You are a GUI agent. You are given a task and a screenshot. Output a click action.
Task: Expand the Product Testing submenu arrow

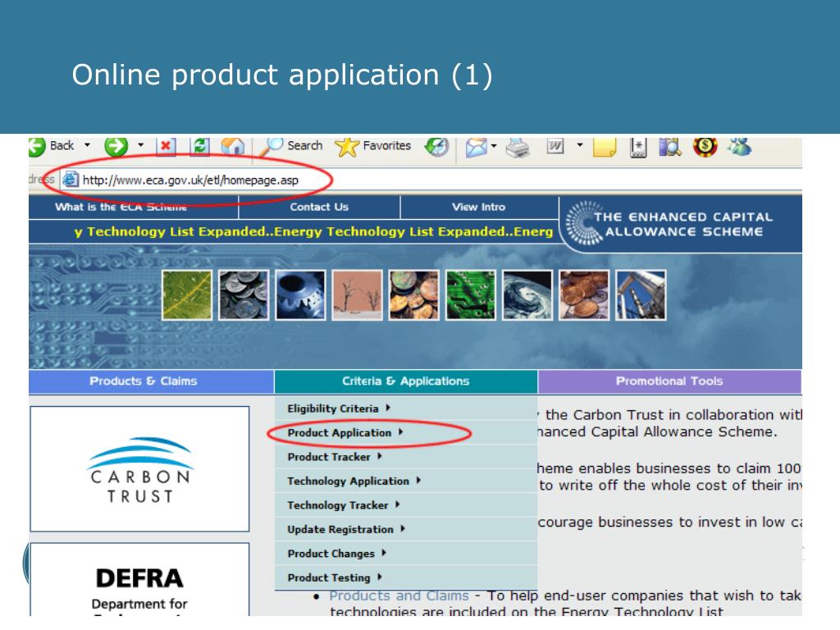click(x=380, y=577)
